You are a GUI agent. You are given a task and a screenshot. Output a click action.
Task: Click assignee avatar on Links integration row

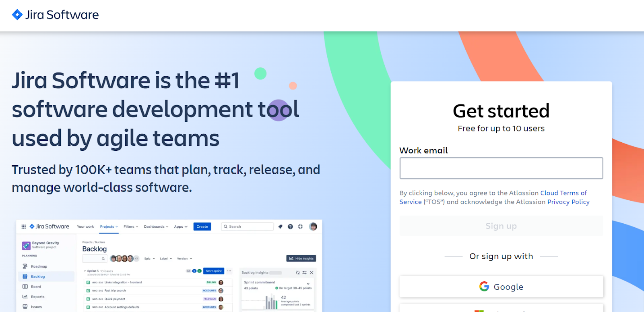[221, 283]
